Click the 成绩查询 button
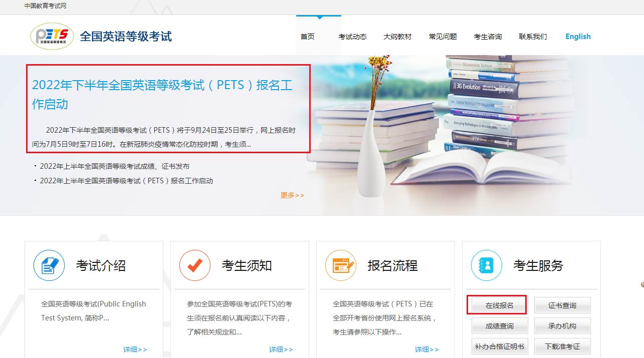 (x=499, y=326)
